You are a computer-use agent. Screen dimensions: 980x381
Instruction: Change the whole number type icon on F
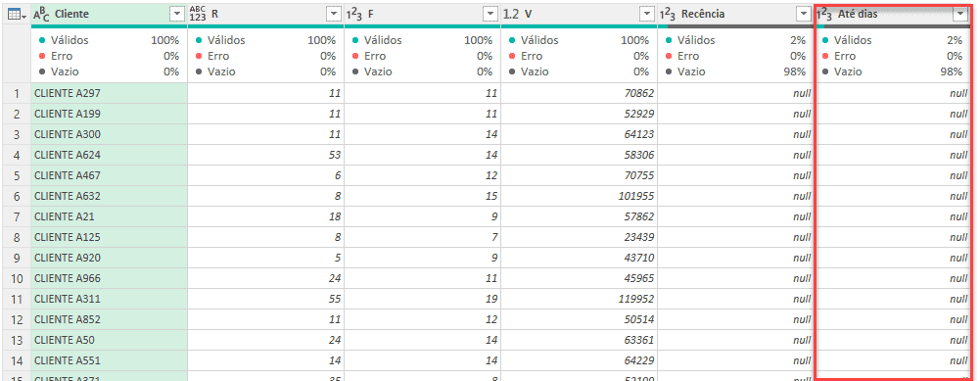pos(353,14)
